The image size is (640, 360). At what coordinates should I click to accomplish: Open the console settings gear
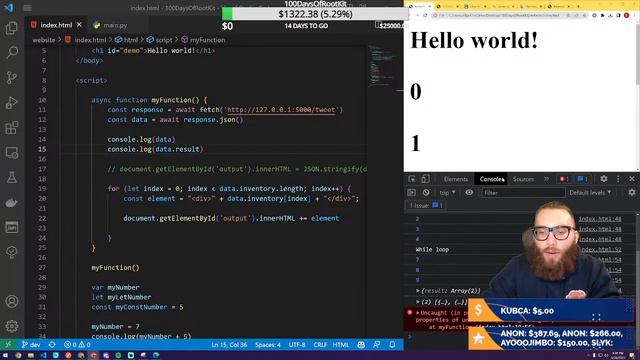tap(632, 192)
